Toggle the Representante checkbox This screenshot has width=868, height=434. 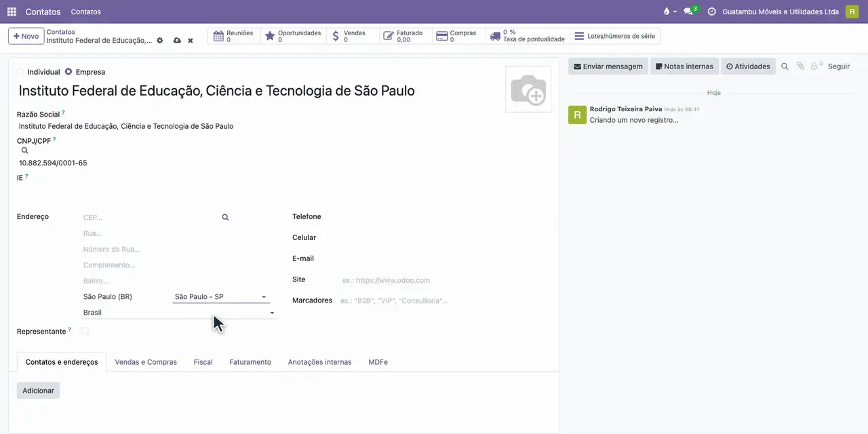click(85, 332)
